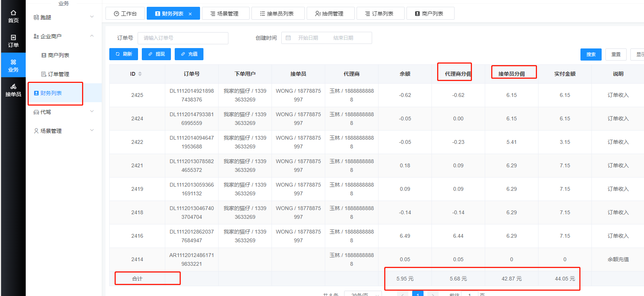This screenshot has height=296, width=644.
Task: Click ID cell 2416
Action: [x=137, y=236]
